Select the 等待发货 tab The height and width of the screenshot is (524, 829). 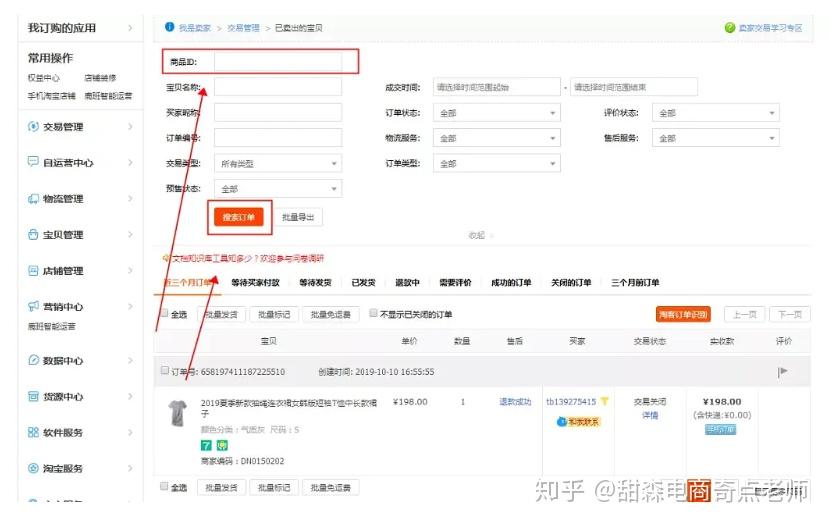(x=316, y=282)
